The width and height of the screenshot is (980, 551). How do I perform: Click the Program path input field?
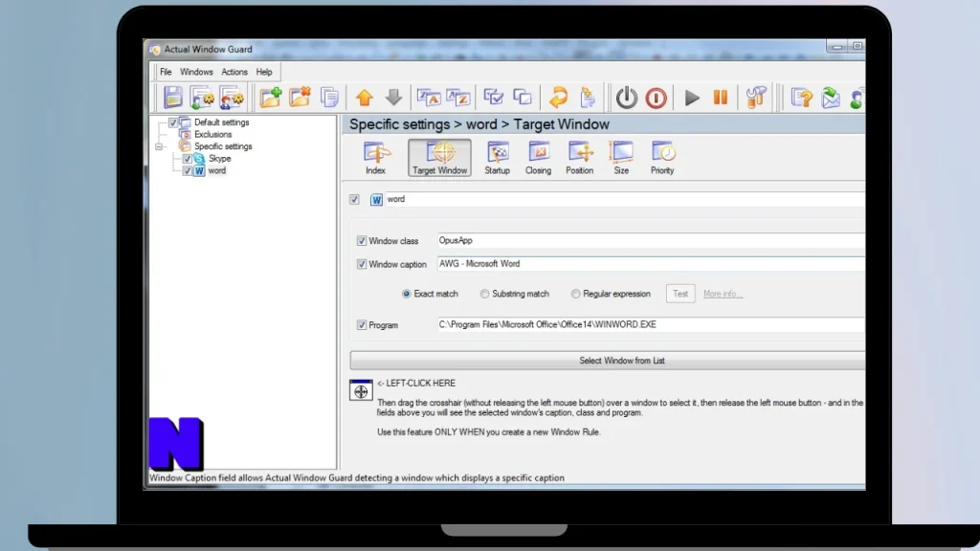651,325
